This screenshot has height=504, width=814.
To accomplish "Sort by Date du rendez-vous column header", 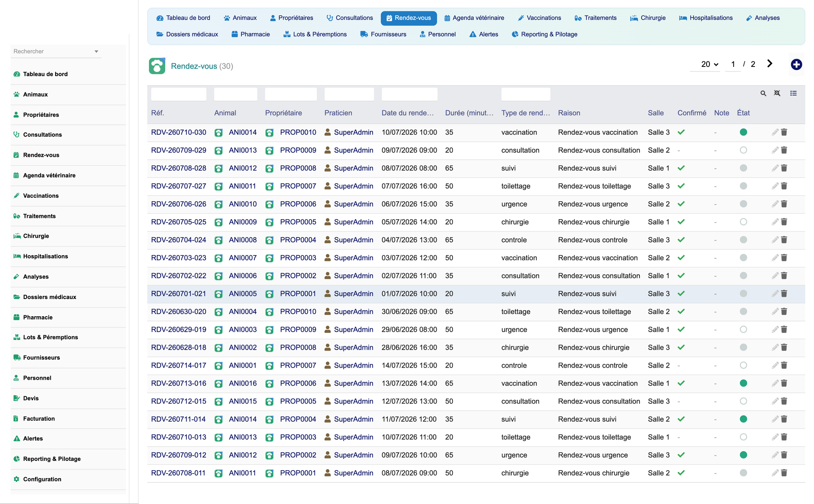I will point(407,113).
